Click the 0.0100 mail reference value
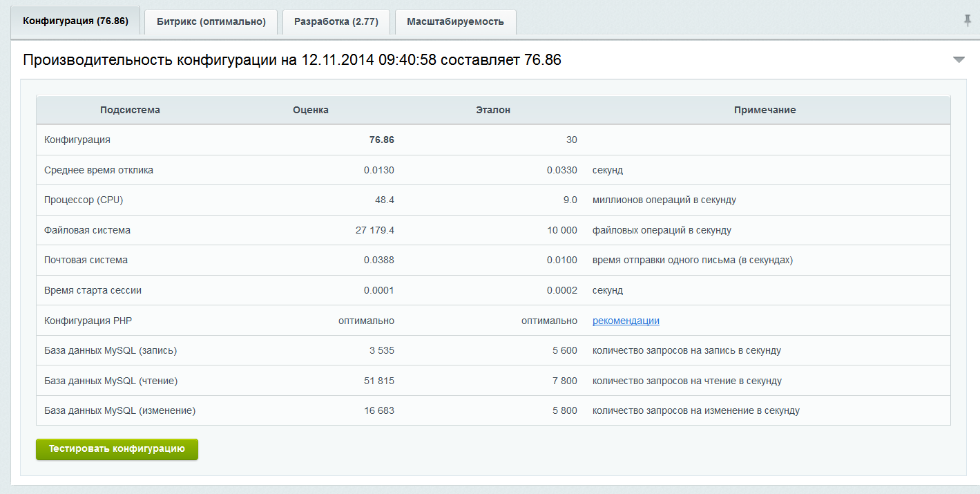The height and width of the screenshot is (494, 980). (x=562, y=260)
